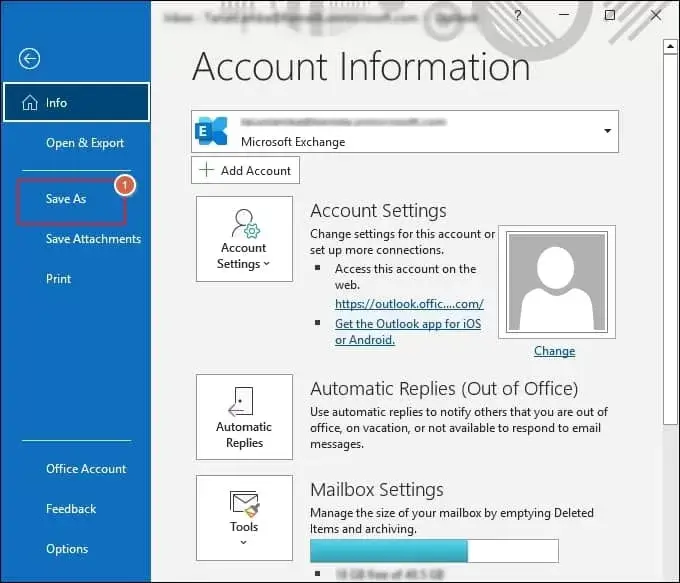This screenshot has height=583, width=680.
Task: Select Save Attachments menu item
Action: [93, 239]
